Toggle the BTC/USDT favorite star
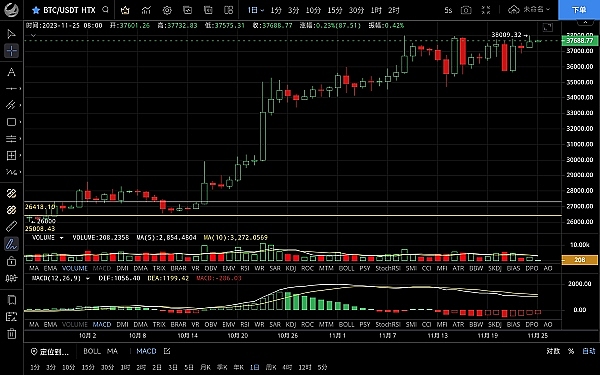Image resolution: width=600 pixels, height=375 pixels. click(36, 10)
